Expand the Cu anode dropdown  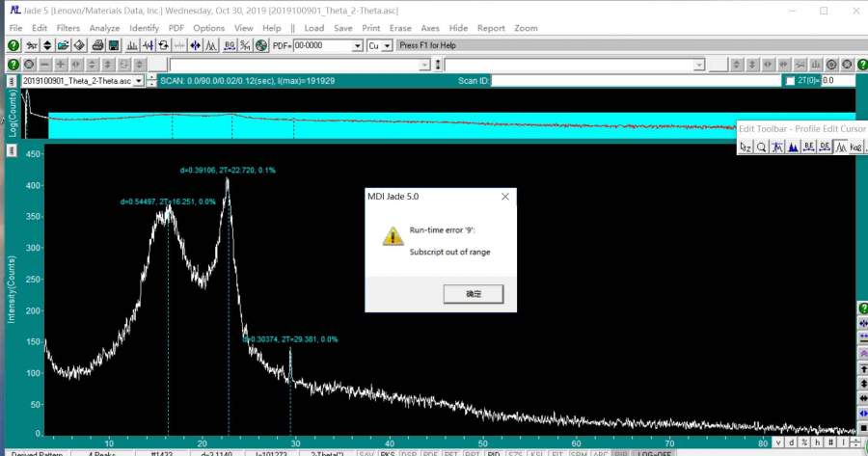(x=388, y=45)
